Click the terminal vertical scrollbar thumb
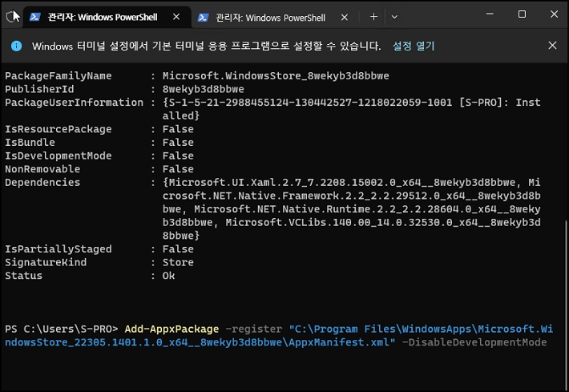This screenshot has width=569, height=392. point(567,305)
